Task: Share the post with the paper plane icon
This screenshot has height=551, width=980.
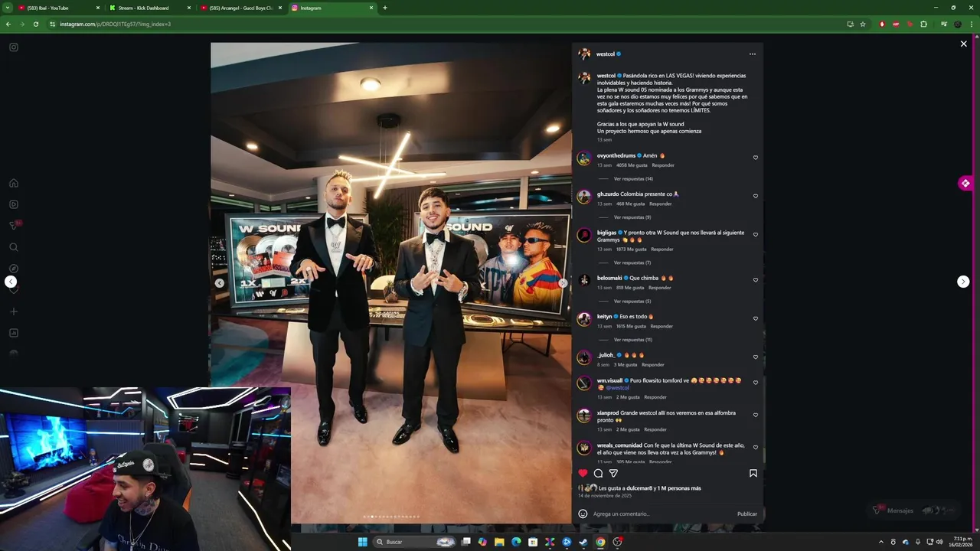Action: [613, 473]
